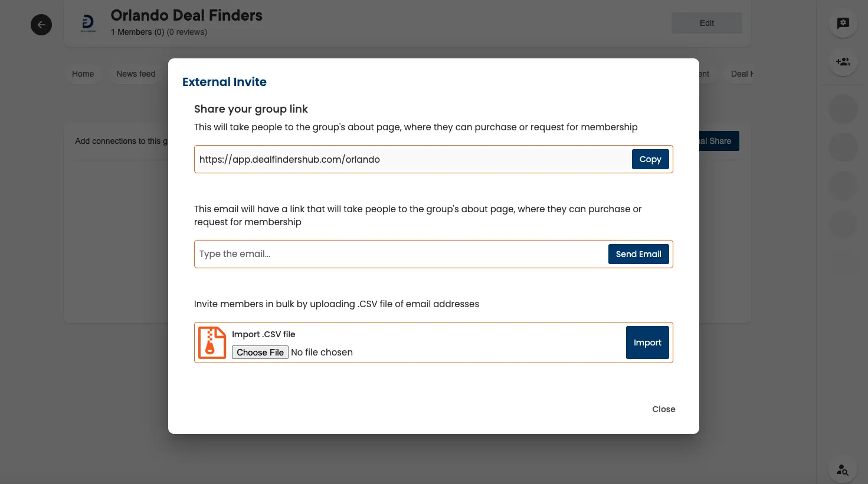Switch to the News feed tab
The image size is (868, 484).
point(136,74)
